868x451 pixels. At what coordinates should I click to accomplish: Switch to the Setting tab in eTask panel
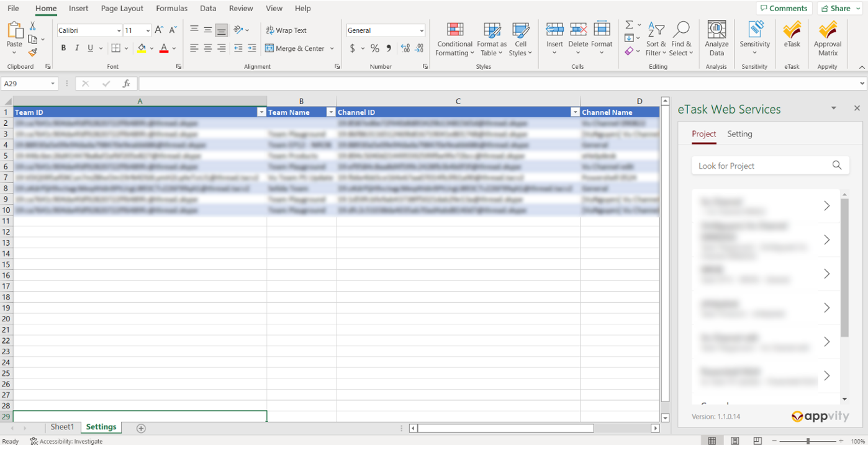point(739,134)
